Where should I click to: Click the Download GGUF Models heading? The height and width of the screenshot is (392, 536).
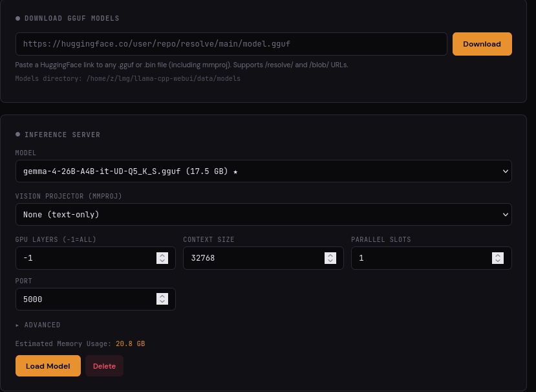click(x=72, y=19)
